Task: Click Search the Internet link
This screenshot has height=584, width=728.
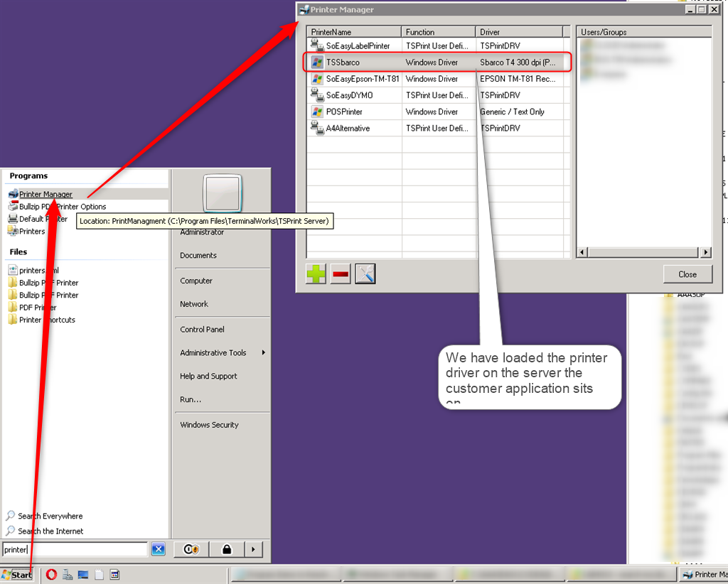Action: [50, 531]
